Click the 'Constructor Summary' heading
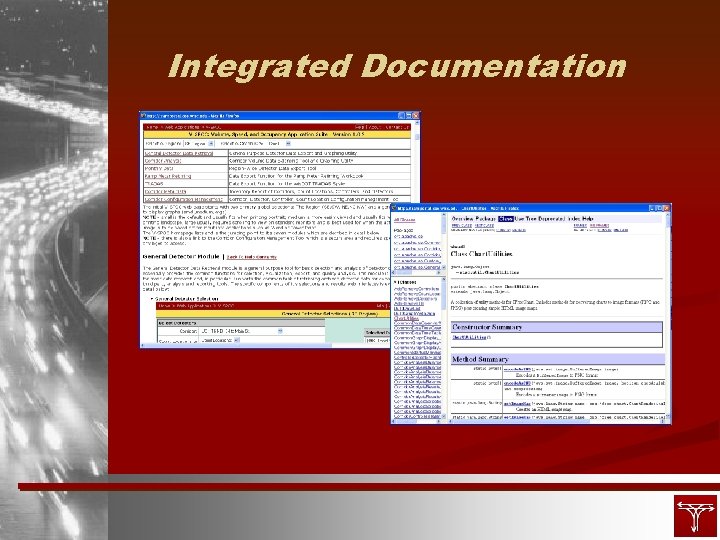 tap(487, 327)
